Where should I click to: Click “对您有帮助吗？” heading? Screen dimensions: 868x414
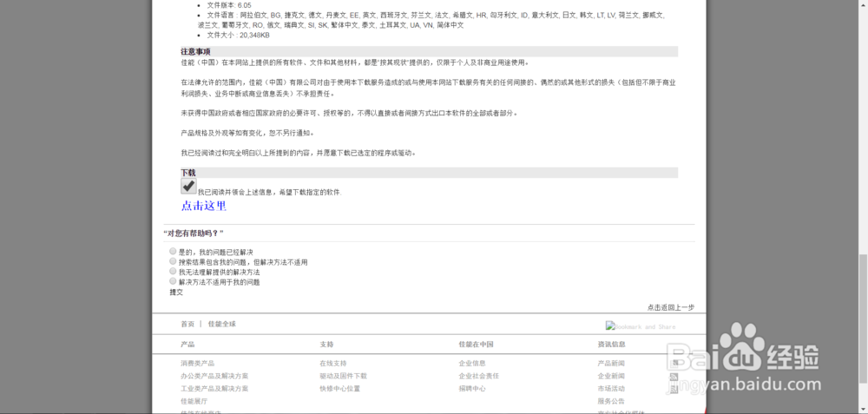pyautogui.click(x=194, y=233)
